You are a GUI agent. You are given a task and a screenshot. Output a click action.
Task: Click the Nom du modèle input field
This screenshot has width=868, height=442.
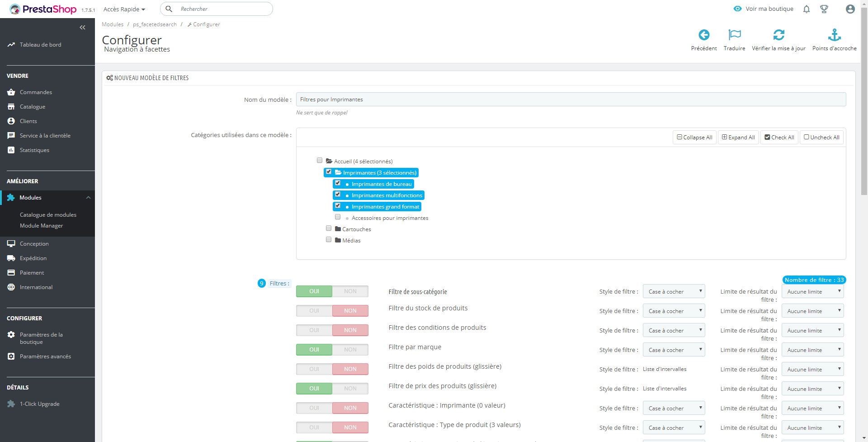(571, 100)
